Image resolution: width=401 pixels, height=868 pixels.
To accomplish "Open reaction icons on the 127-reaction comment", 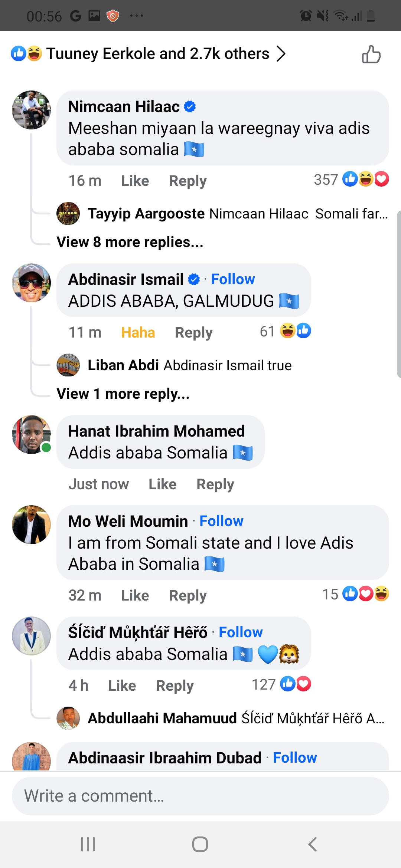I will click(x=296, y=684).
